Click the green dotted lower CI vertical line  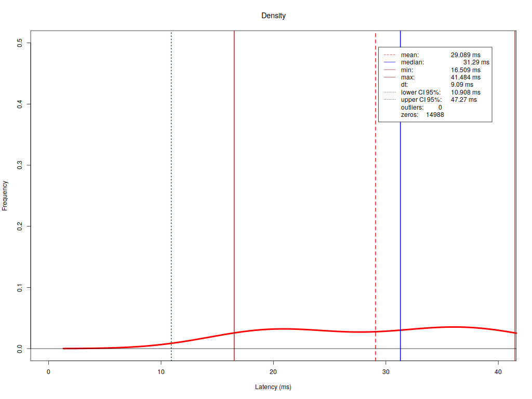171,196
